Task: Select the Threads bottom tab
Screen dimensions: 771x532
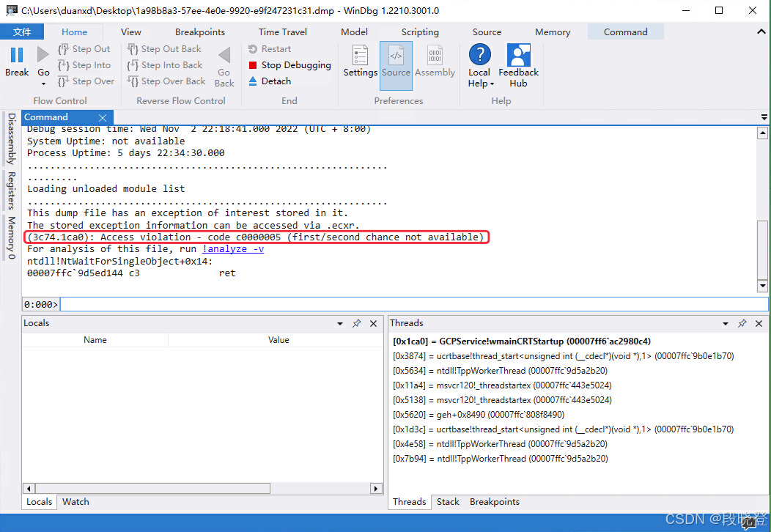Action: (x=409, y=502)
